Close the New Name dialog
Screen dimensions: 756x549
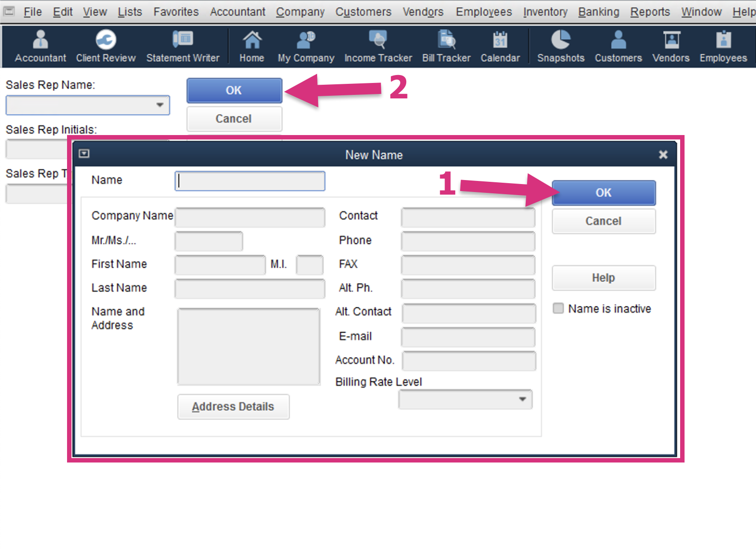[663, 154]
